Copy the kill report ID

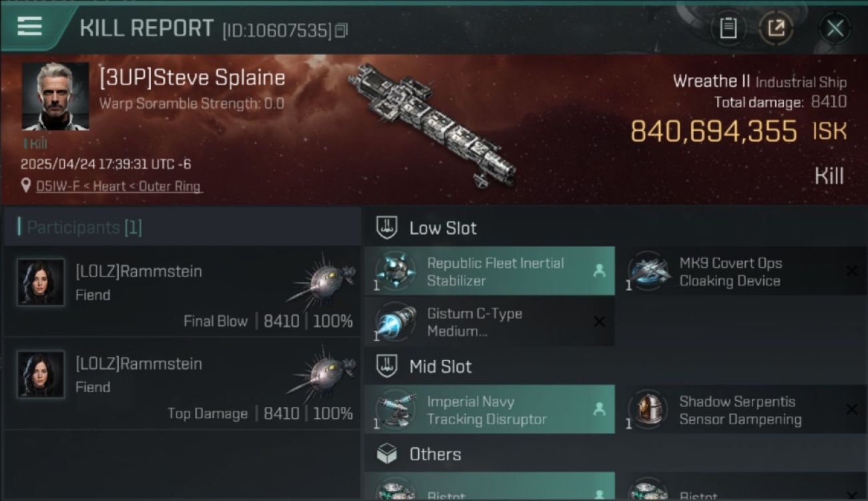(341, 31)
